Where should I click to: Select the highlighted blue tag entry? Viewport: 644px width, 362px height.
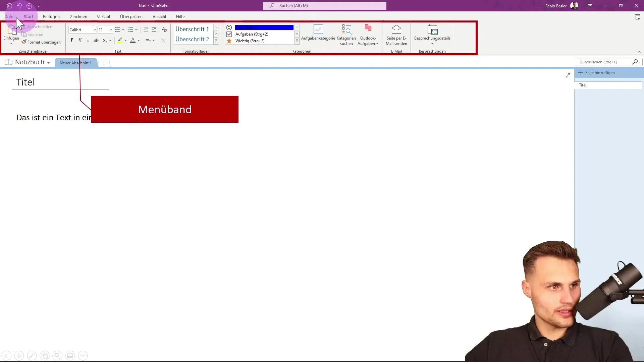[x=264, y=27]
